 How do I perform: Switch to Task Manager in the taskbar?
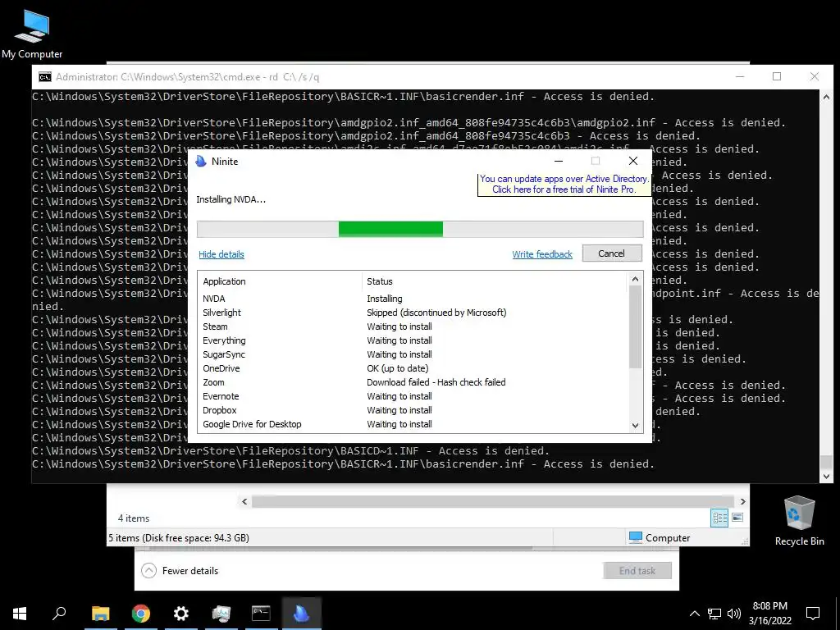tap(221, 614)
